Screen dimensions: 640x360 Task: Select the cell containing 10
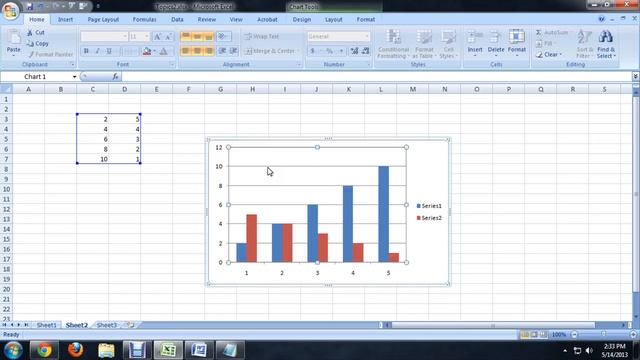pyautogui.click(x=93, y=159)
